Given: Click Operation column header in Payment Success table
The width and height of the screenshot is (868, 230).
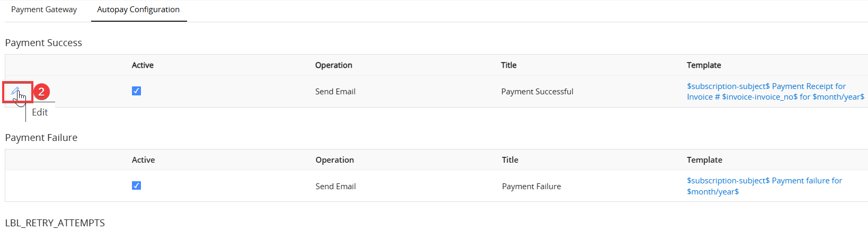Looking at the screenshot, I should (x=333, y=65).
